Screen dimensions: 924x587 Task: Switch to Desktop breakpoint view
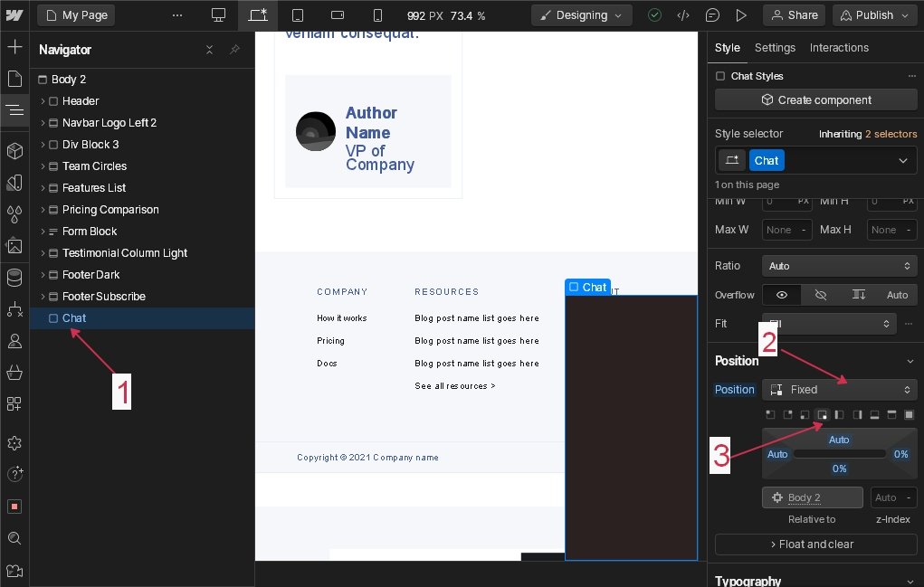(x=218, y=15)
